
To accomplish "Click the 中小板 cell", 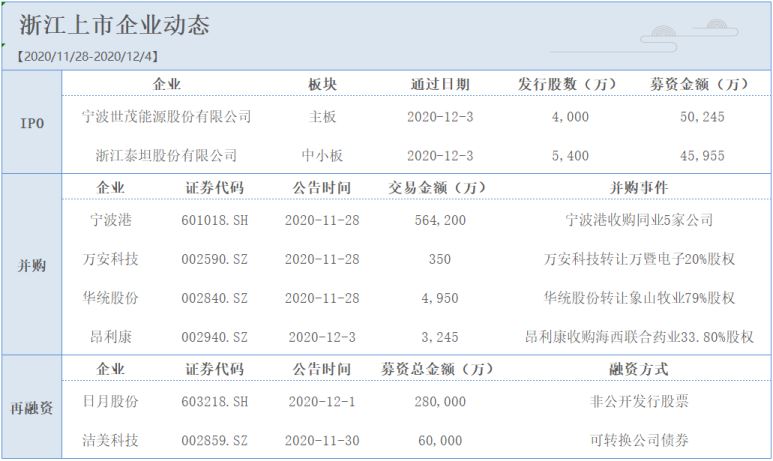I will pos(322,156).
